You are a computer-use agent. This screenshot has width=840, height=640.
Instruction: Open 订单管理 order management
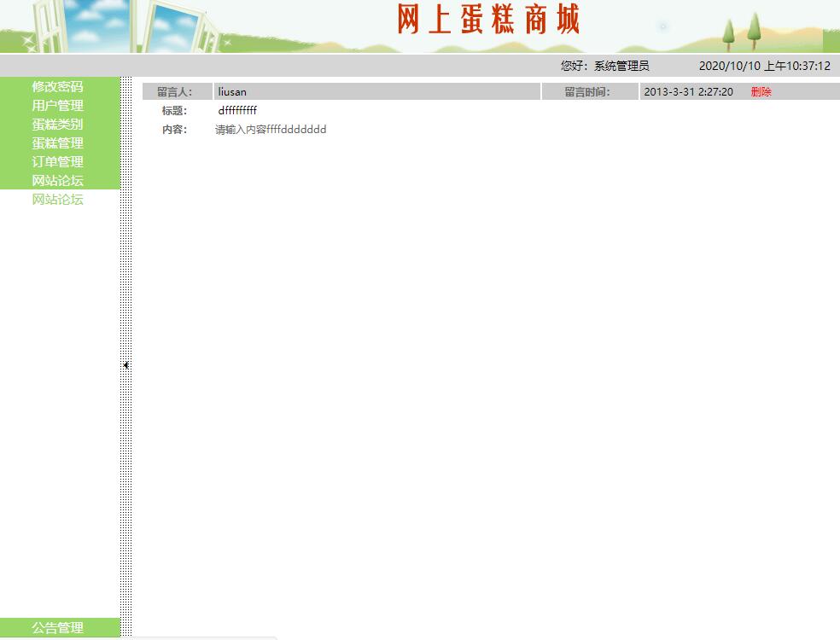coord(56,161)
